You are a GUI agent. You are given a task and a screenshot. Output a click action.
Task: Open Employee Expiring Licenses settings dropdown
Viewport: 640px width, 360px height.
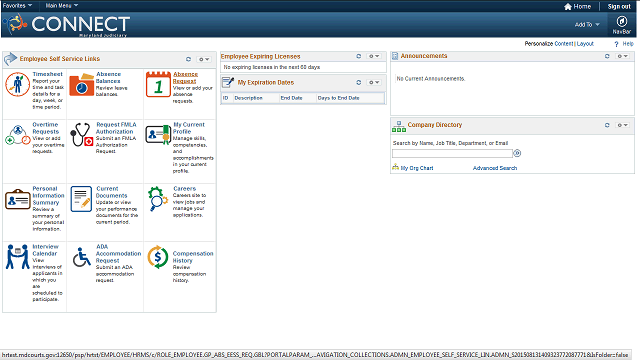point(374,56)
